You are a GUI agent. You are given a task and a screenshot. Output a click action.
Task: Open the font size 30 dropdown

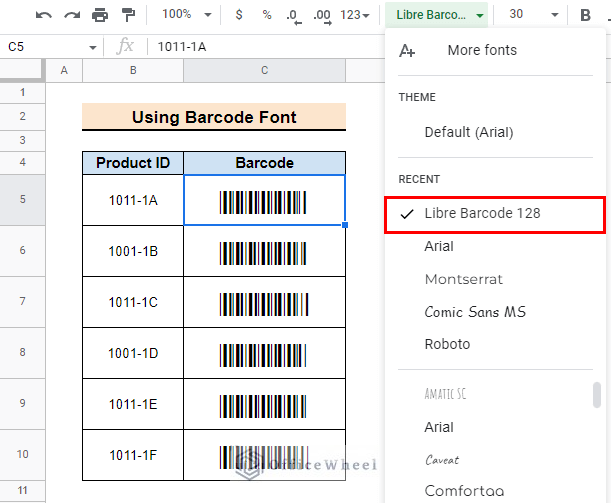point(533,15)
